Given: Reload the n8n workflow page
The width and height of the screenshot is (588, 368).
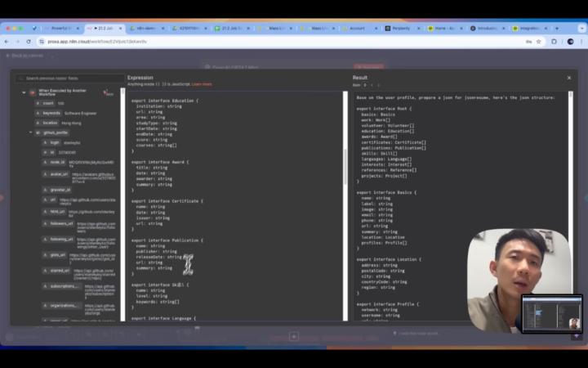Looking at the screenshot, I should pos(29,42).
